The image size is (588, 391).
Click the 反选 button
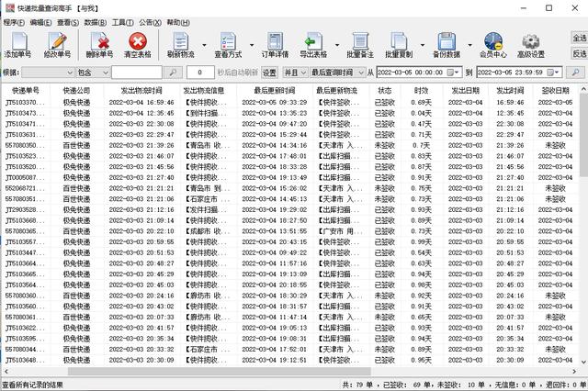point(579,53)
